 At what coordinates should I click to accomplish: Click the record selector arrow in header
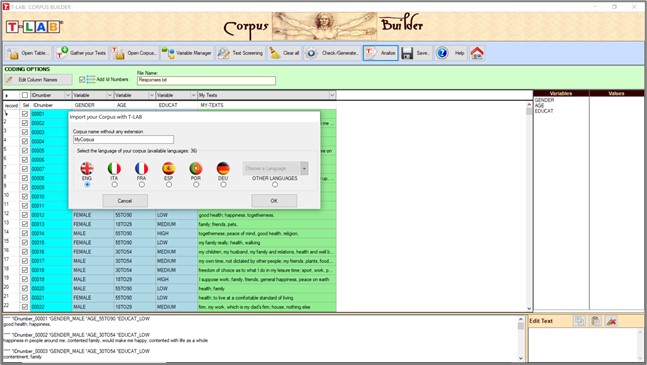tap(7, 96)
